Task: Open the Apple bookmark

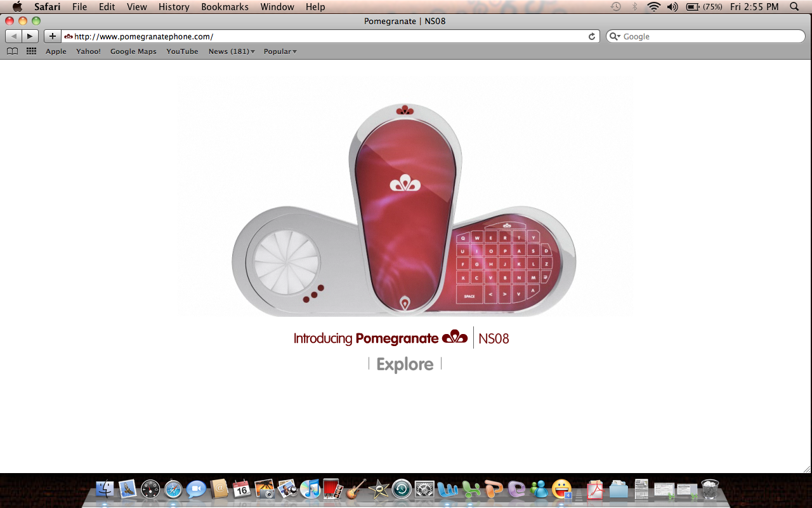Action: click(x=56, y=51)
